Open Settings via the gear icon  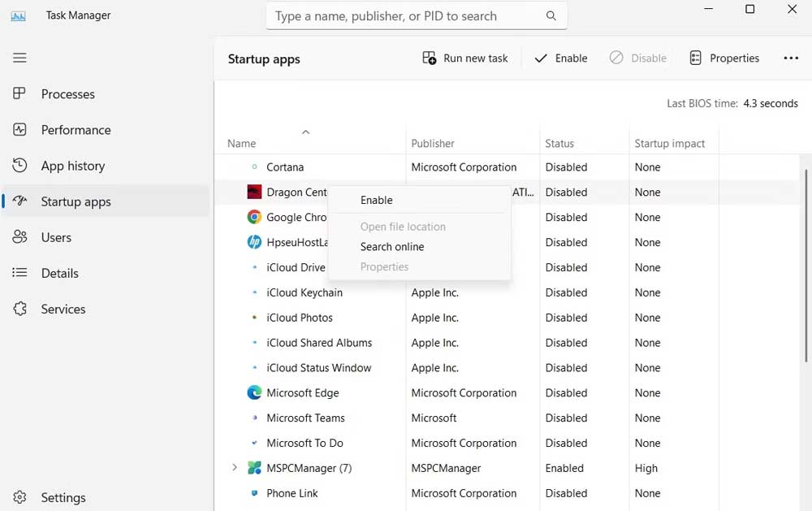19,497
